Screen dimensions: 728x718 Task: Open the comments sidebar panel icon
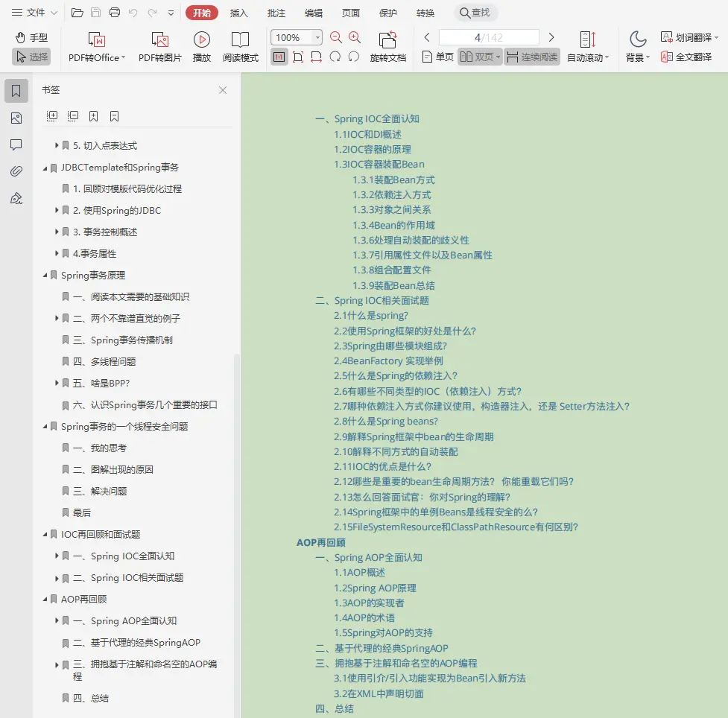(x=16, y=144)
